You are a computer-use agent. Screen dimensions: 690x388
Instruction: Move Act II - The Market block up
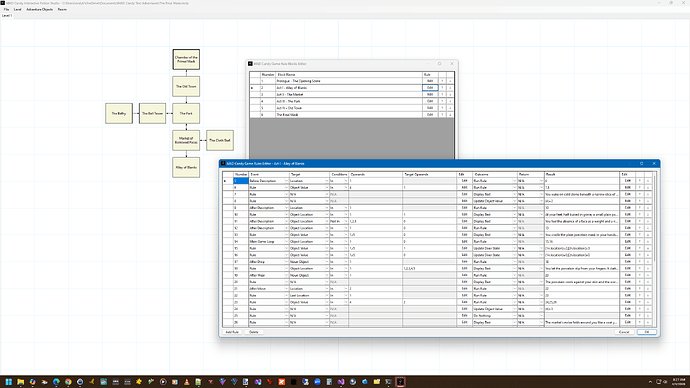(x=442, y=95)
